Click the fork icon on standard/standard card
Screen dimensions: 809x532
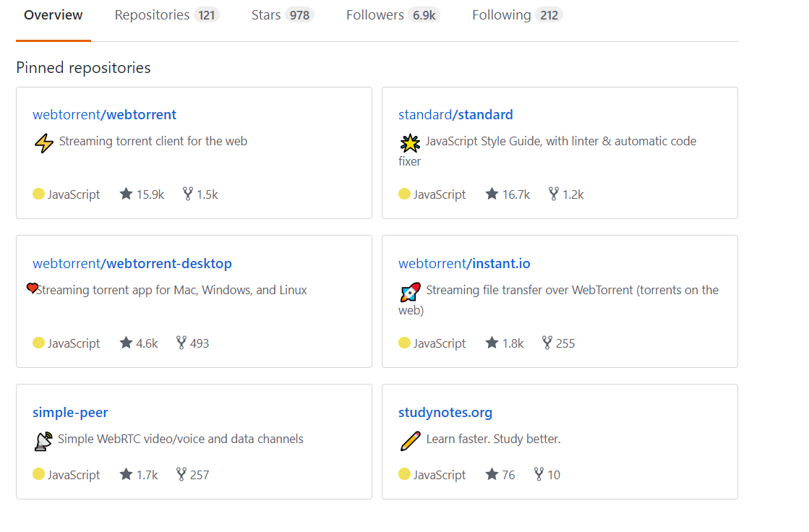coord(554,194)
